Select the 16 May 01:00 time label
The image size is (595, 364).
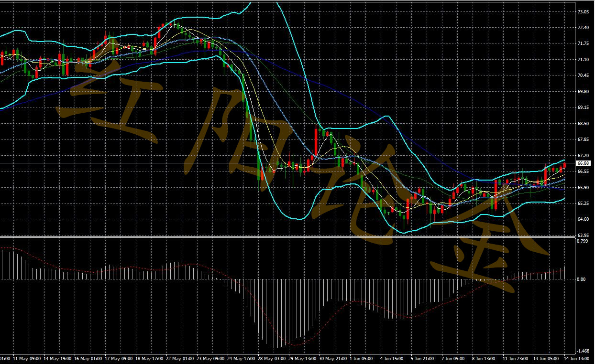coord(88,358)
